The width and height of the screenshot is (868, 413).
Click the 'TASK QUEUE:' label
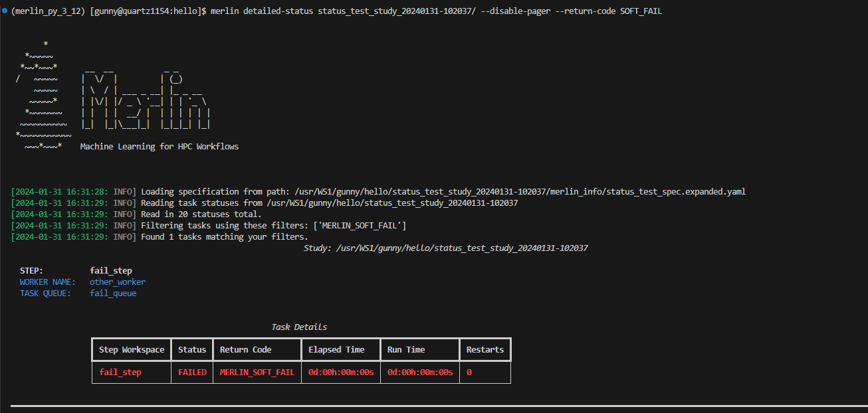pyautogui.click(x=45, y=293)
